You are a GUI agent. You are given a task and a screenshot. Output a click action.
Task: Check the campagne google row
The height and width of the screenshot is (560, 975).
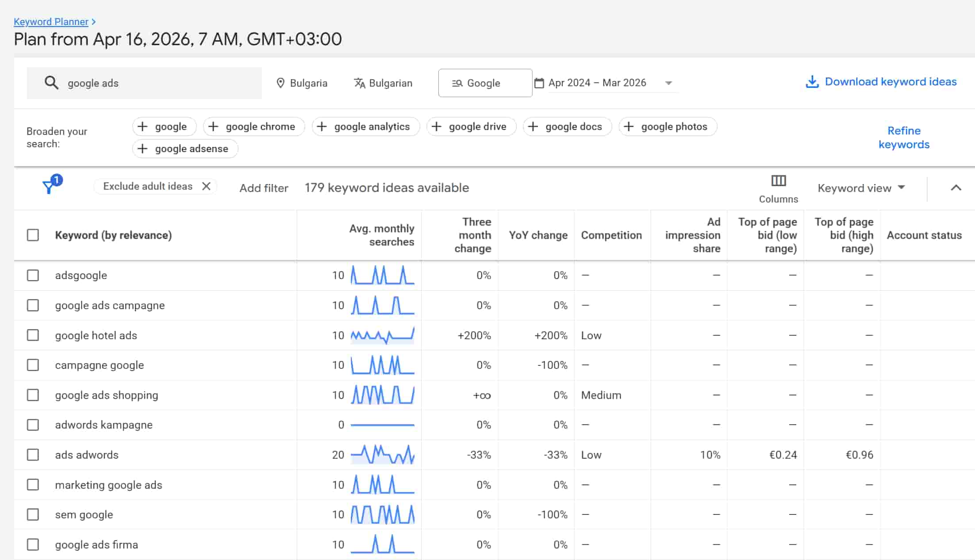click(33, 365)
